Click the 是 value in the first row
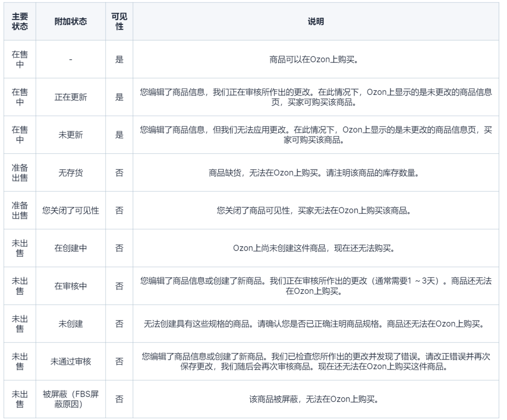The width and height of the screenshot is (507, 420). (x=119, y=60)
